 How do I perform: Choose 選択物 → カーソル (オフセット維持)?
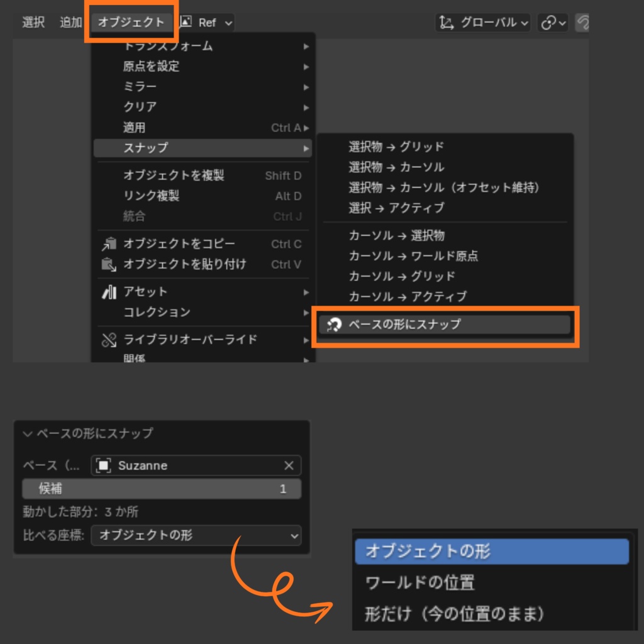[x=445, y=187]
